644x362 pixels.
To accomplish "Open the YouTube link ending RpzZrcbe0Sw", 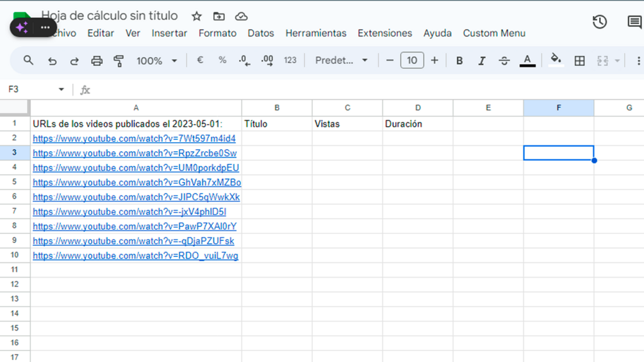I will (x=135, y=153).
